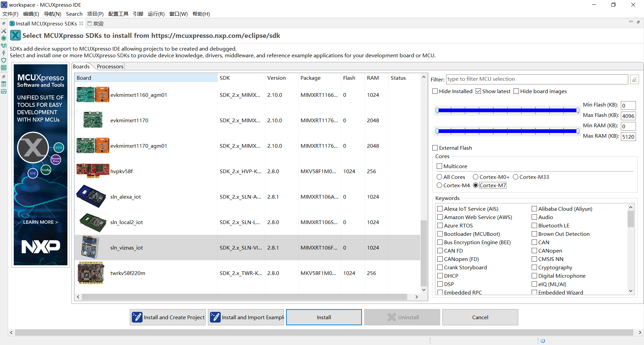The width and height of the screenshot is (644, 345).
Task: Open the 运行(R) menu
Action: 156,14
